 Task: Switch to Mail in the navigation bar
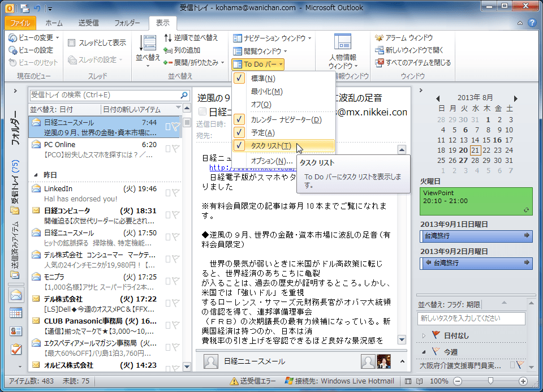[16, 295]
